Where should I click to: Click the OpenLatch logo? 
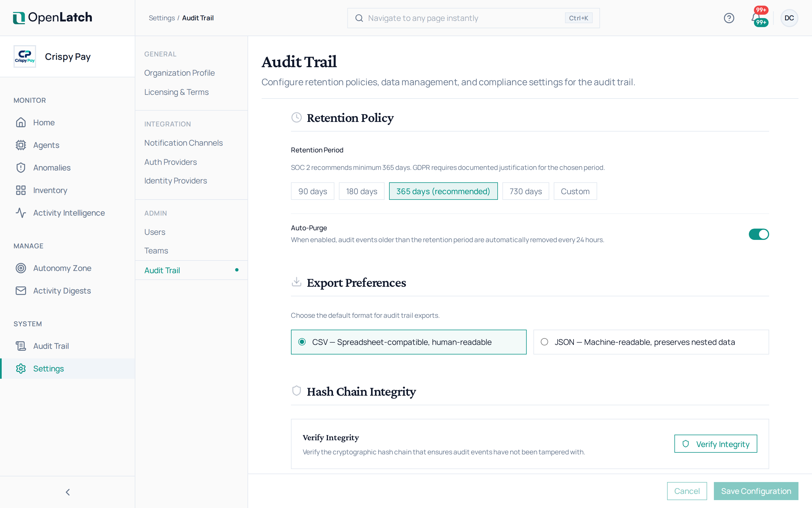tap(52, 17)
